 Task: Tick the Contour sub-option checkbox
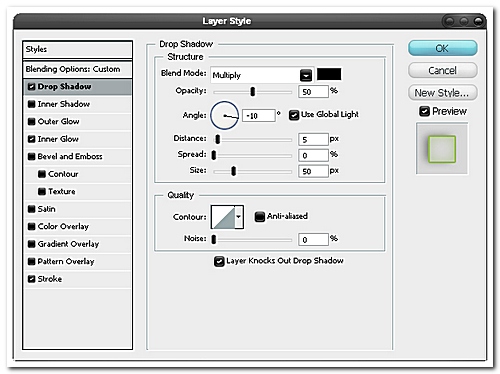(42, 174)
